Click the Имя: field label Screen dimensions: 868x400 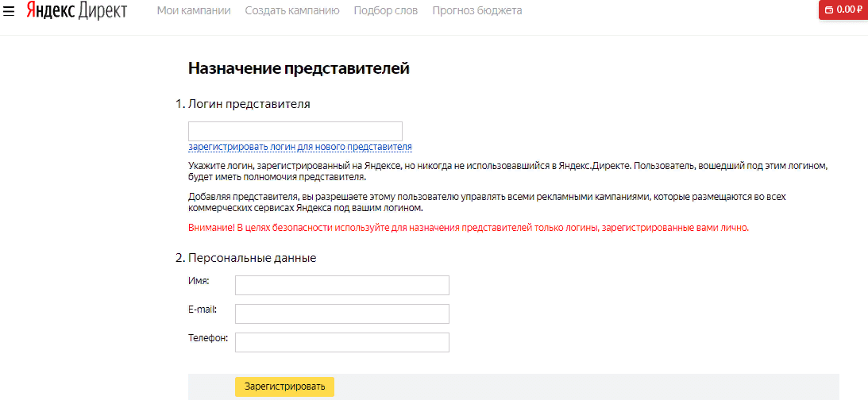(199, 281)
